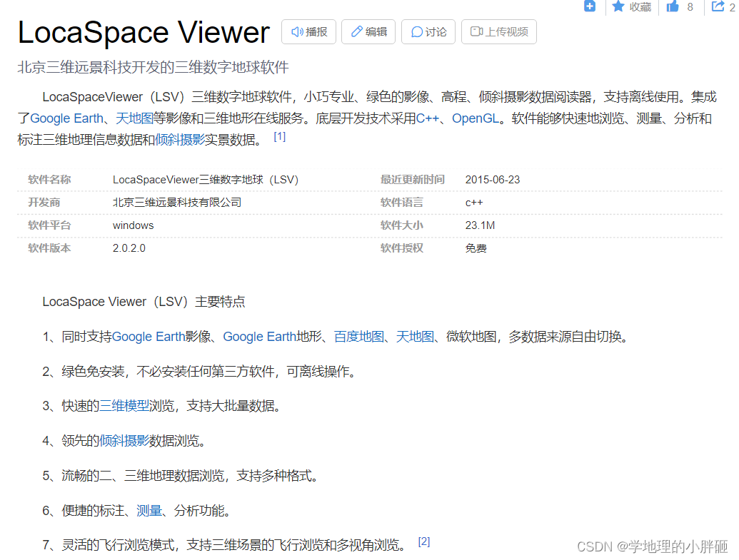
Task: Click the 免费 license value
Action: click(x=476, y=248)
